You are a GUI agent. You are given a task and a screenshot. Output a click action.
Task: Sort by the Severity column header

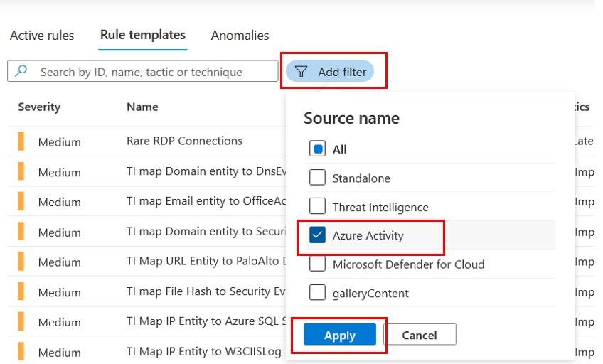[39, 107]
